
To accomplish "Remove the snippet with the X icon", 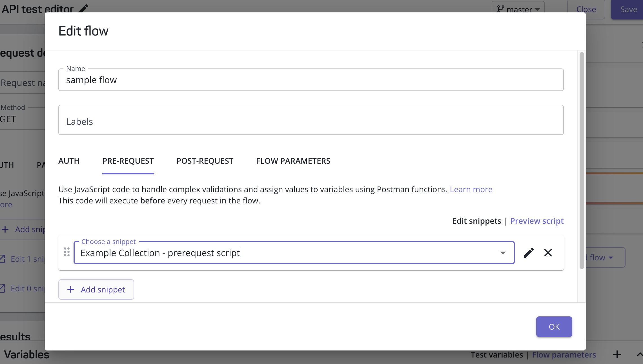I will (548, 253).
